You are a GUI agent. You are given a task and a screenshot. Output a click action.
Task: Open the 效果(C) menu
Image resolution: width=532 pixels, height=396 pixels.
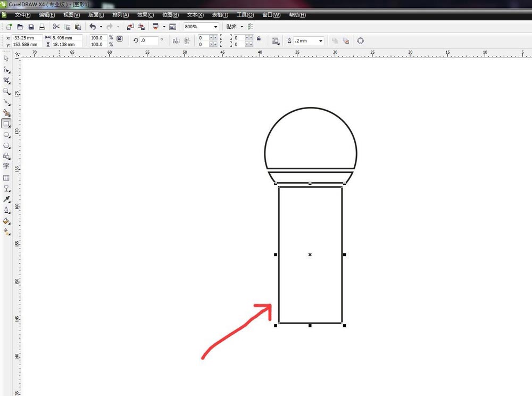click(x=146, y=15)
